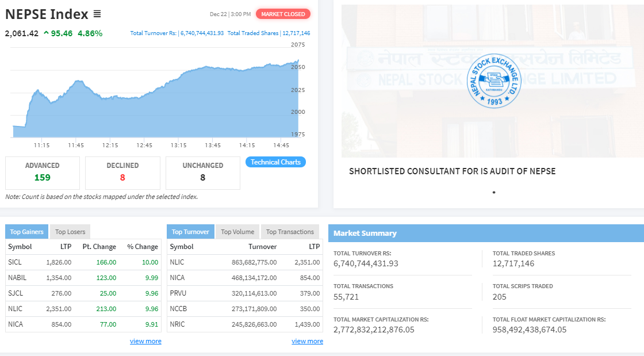The height and width of the screenshot is (356, 644).
Task: Click NCCB's LTP value 350.00
Action: pyautogui.click(x=310, y=309)
